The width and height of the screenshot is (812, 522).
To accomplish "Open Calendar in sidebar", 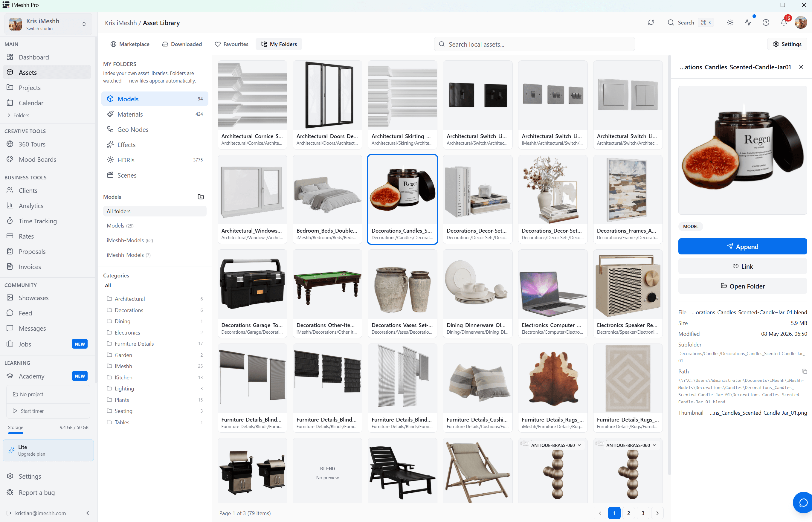I will click(x=47, y=103).
